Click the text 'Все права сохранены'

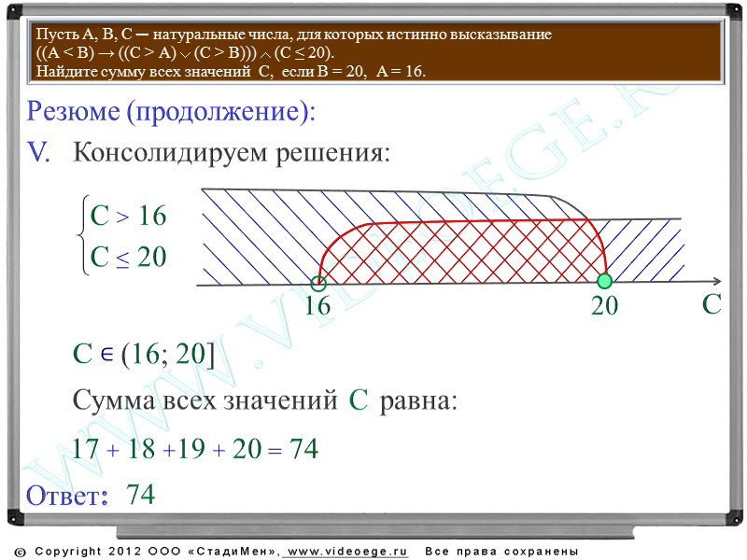pos(501,552)
